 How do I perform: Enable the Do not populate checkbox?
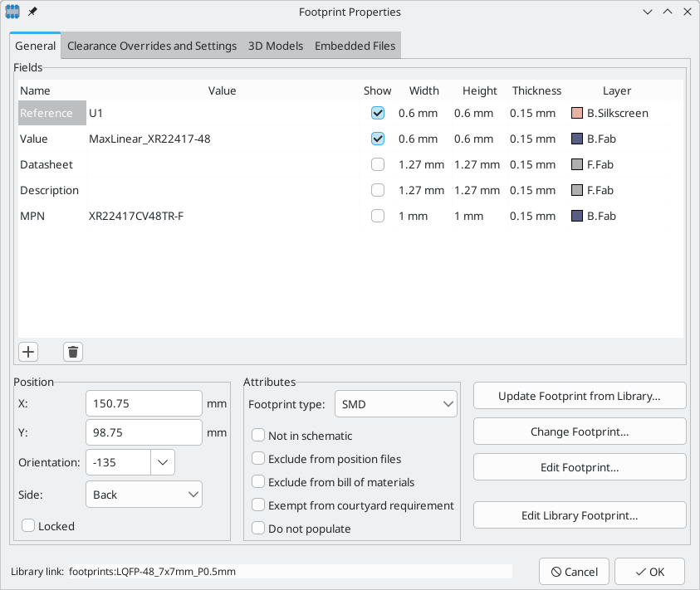click(258, 529)
